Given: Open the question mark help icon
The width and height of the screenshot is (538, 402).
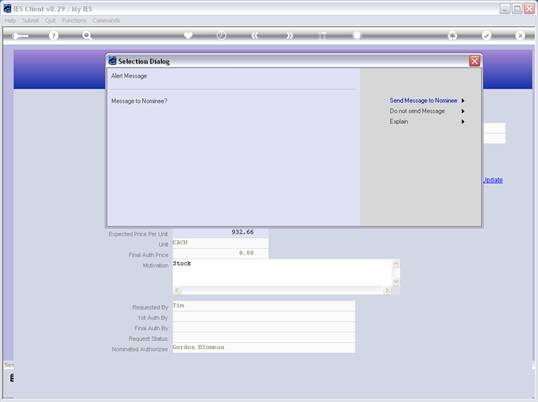Looking at the screenshot, I should pyautogui.click(x=53, y=35).
